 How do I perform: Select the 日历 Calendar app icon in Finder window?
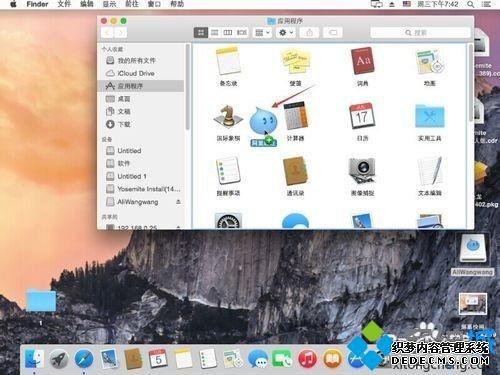[x=362, y=117]
